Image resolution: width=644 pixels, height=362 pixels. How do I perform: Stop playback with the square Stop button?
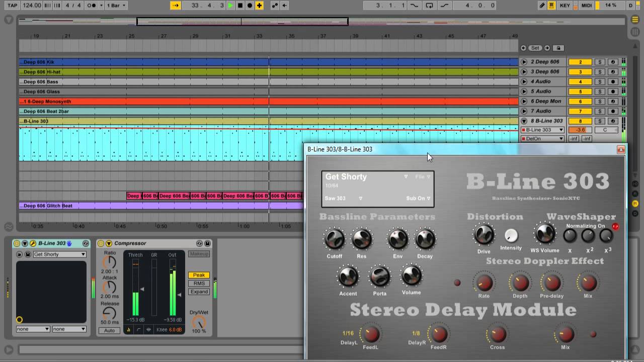point(240,6)
